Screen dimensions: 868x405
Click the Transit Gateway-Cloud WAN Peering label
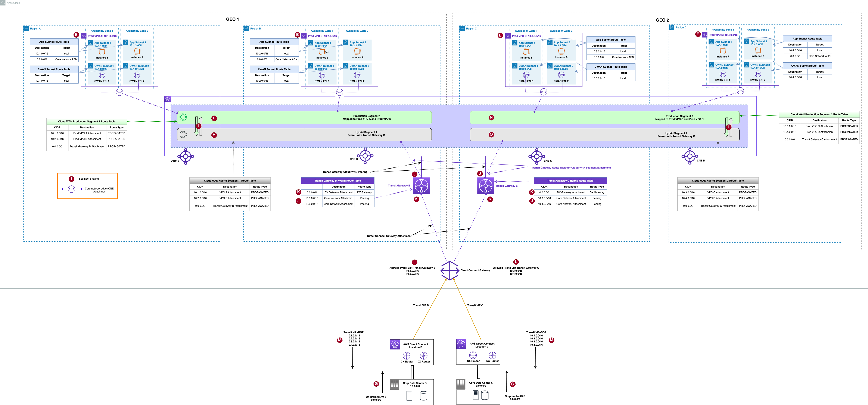(345, 172)
